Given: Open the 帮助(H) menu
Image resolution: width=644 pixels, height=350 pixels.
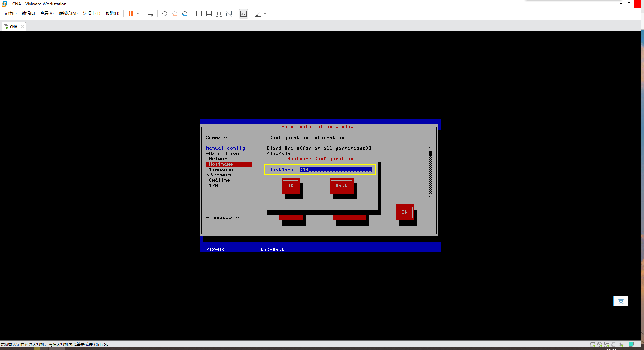Looking at the screenshot, I should pos(112,13).
